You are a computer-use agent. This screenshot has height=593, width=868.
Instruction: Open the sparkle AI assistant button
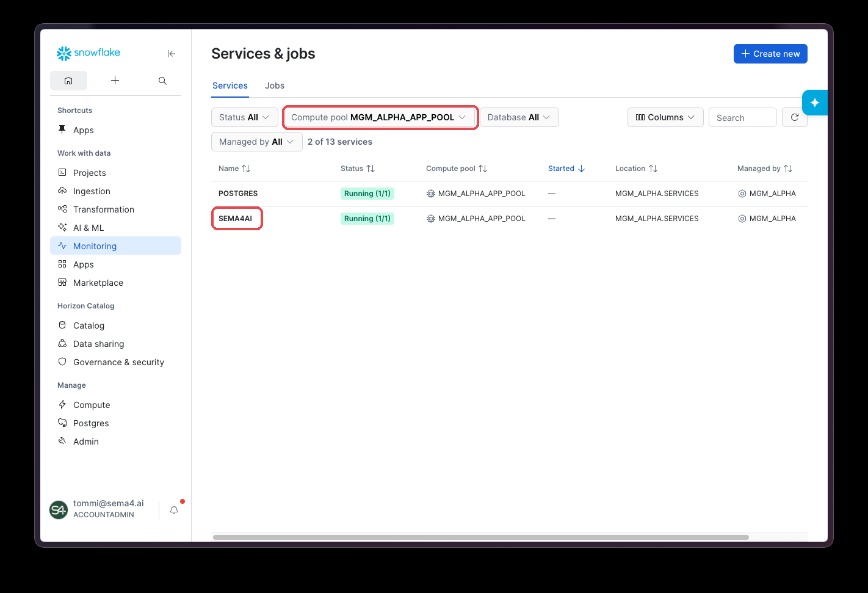[x=815, y=103]
